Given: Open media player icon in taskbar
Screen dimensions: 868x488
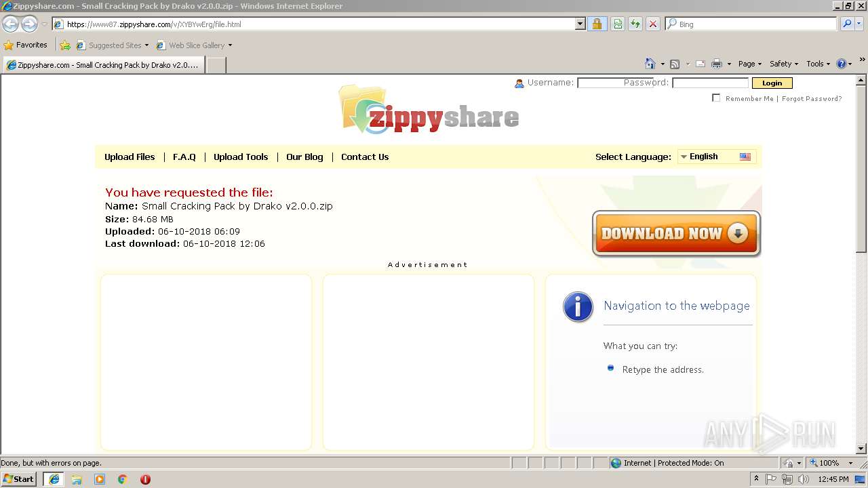Looking at the screenshot, I should (x=100, y=479).
